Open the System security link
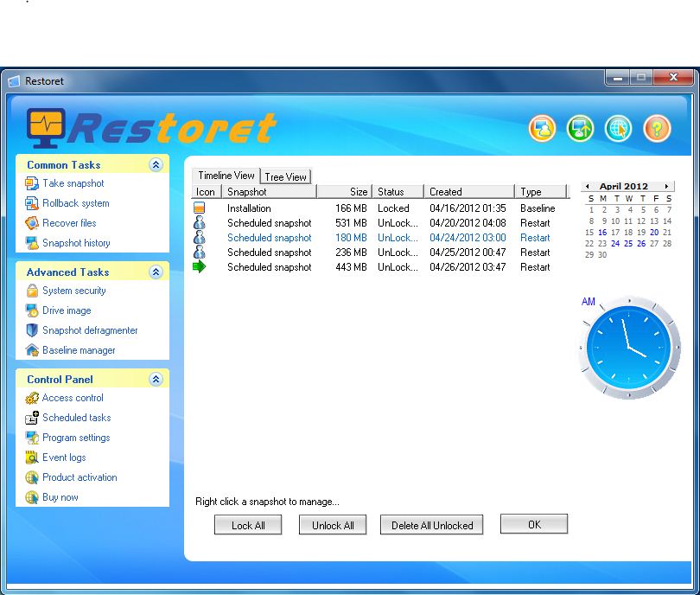The height and width of the screenshot is (595, 700). click(74, 291)
